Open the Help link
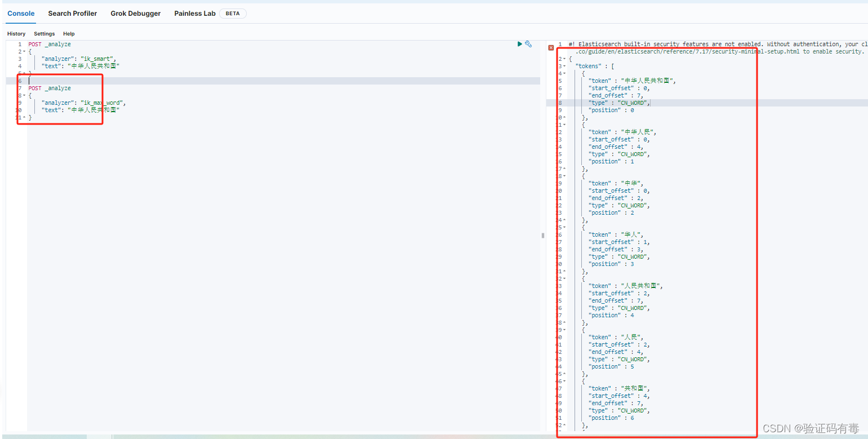This screenshot has height=439, width=868. (x=69, y=34)
